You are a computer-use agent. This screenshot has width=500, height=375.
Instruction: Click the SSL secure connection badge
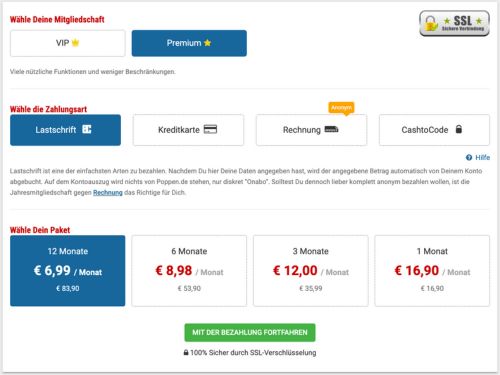coord(454,23)
